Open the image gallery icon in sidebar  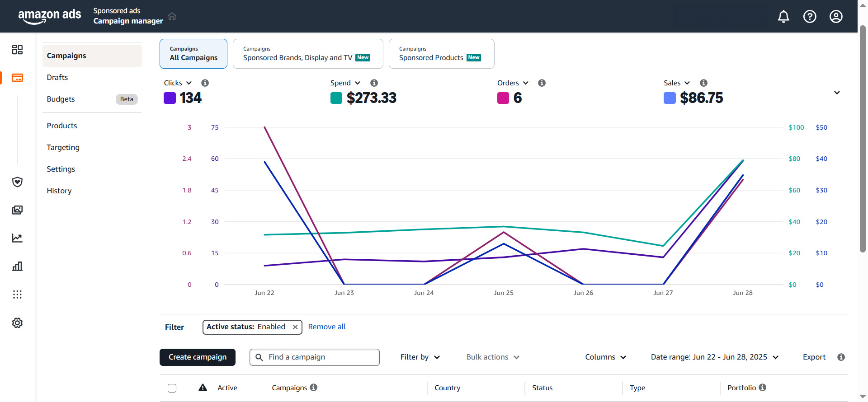click(x=17, y=210)
